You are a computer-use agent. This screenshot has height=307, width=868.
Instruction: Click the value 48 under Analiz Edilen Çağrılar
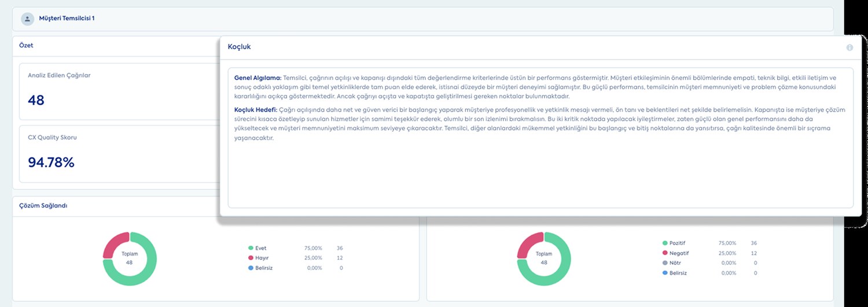click(36, 100)
